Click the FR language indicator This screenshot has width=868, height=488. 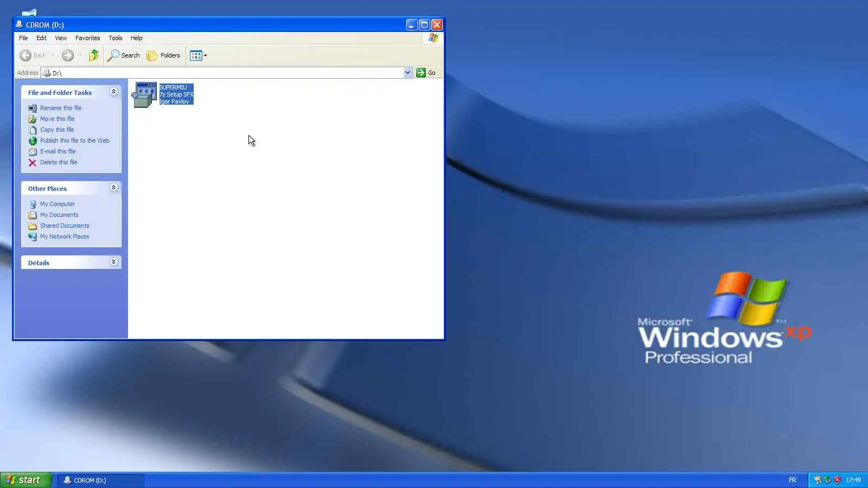pyautogui.click(x=792, y=480)
